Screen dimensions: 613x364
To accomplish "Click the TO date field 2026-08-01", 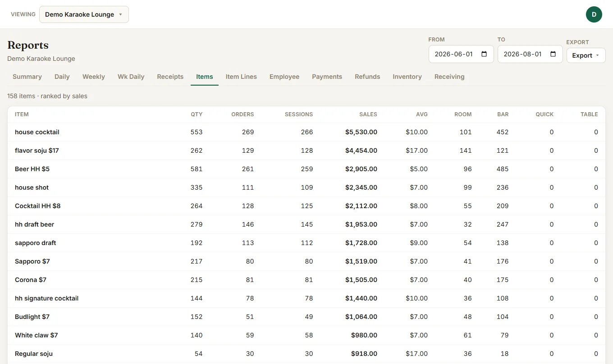I will coord(530,54).
